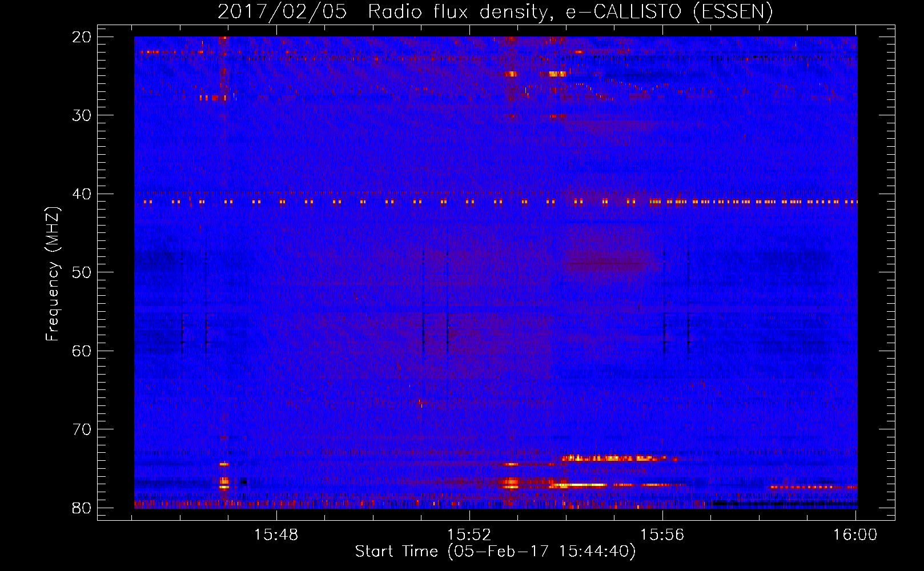Click the time tick label '15:52'
Viewport: 924px width, 571px height.
[469, 535]
